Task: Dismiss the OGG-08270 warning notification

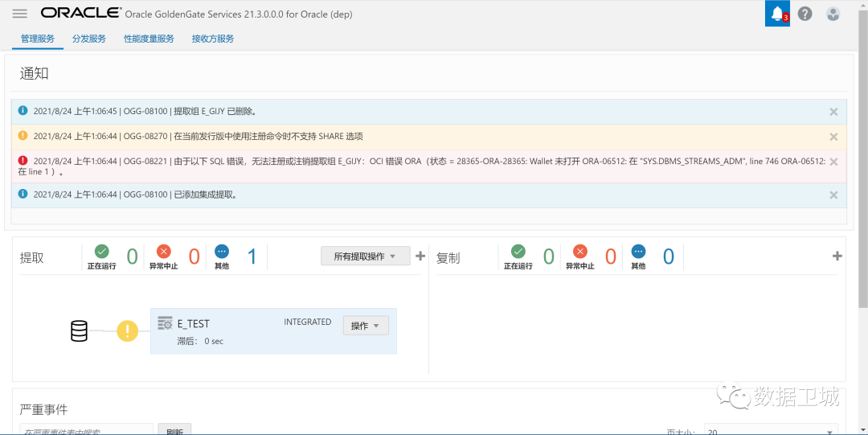Action: tap(833, 137)
